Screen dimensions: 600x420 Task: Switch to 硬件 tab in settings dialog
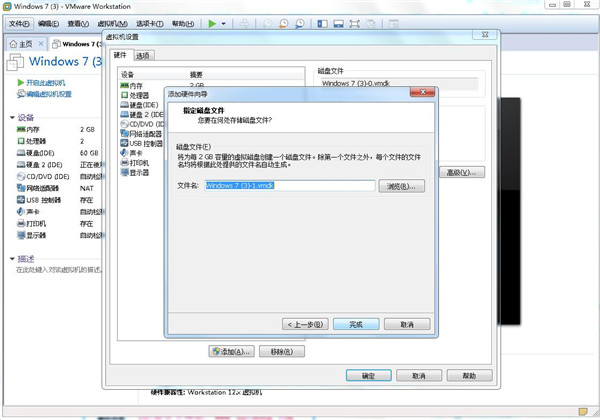[x=121, y=55]
